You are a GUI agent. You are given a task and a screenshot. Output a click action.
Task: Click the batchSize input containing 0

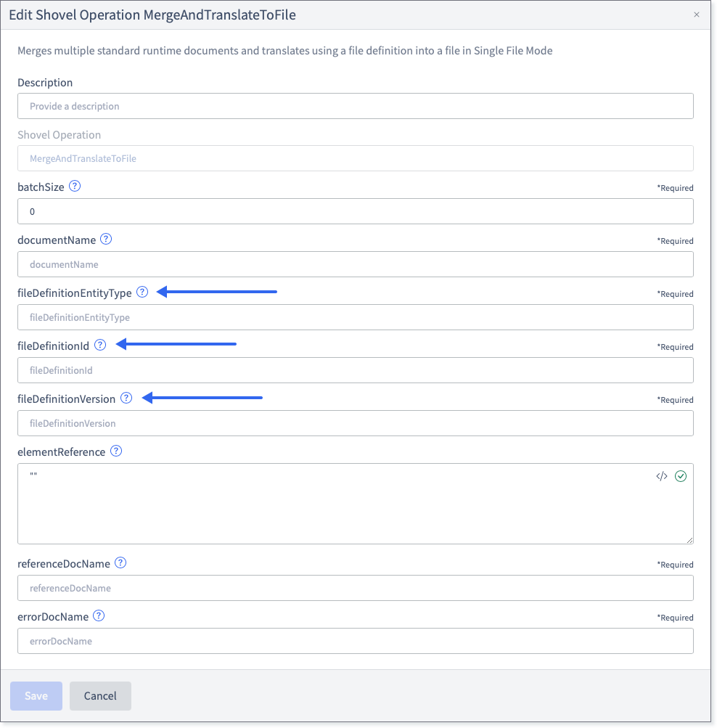point(356,211)
